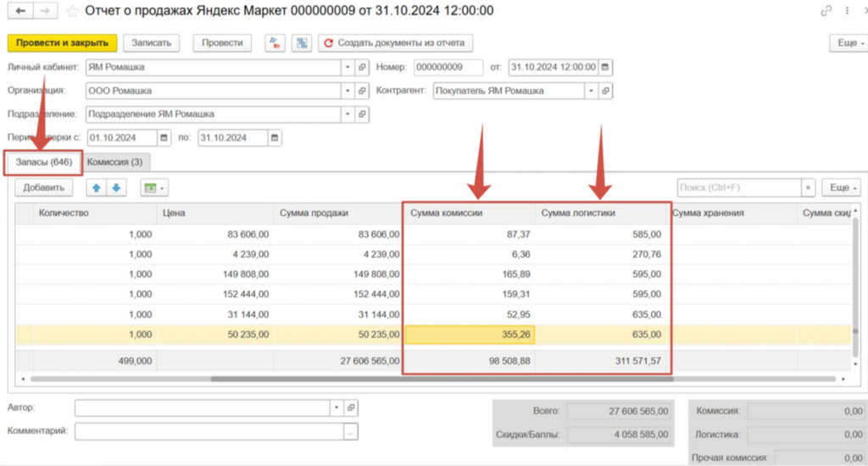The width and height of the screenshot is (868, 466).
Task: Select the Запасы (646) tab
Action: click(43, 162)
